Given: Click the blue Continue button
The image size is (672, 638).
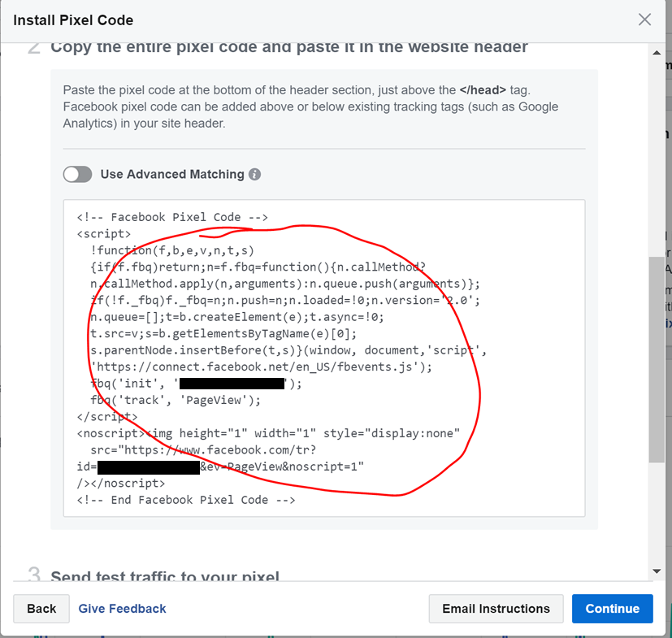Looking at the screenshot, I should [613, 609].
